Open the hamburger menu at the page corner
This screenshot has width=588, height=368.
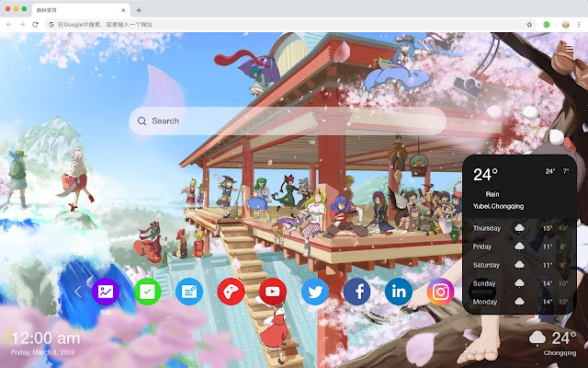pyautogui.click(x=570, y=49)
